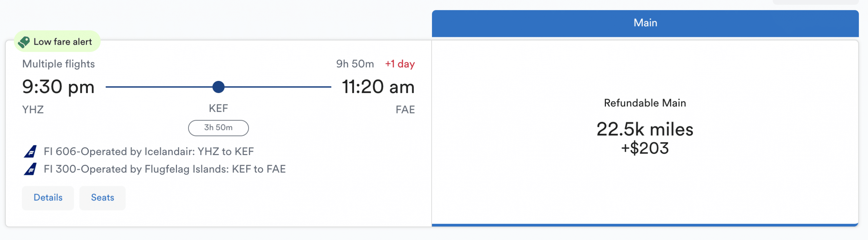Click the 9h 50m total duration

(x=355, y=64)
